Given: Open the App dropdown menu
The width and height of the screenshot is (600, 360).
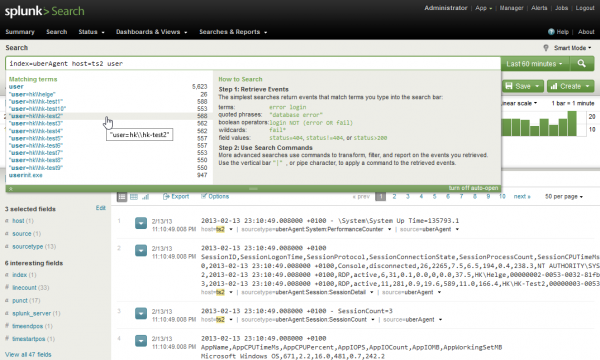Looking at the screenshot, I should click(x=484, y=8).
